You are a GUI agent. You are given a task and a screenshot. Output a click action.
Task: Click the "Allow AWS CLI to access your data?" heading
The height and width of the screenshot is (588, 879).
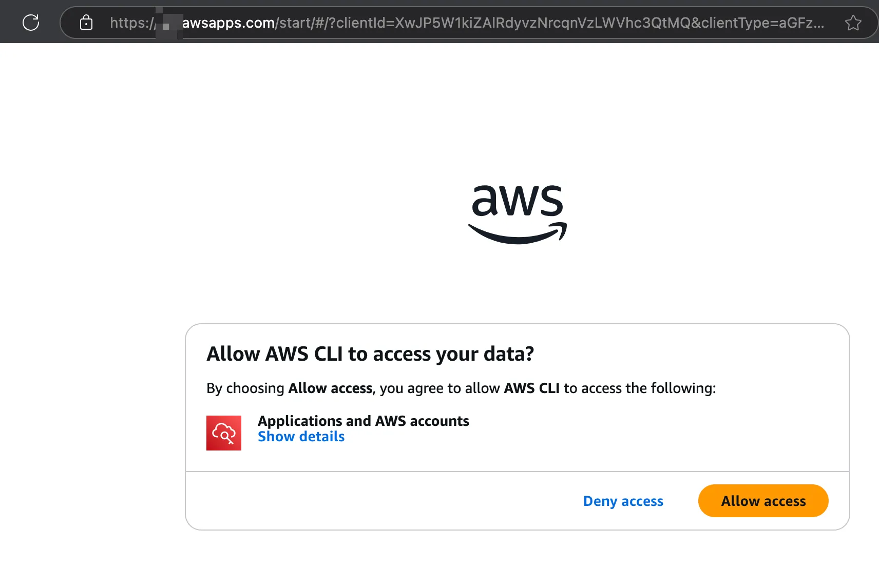point(370,354)
